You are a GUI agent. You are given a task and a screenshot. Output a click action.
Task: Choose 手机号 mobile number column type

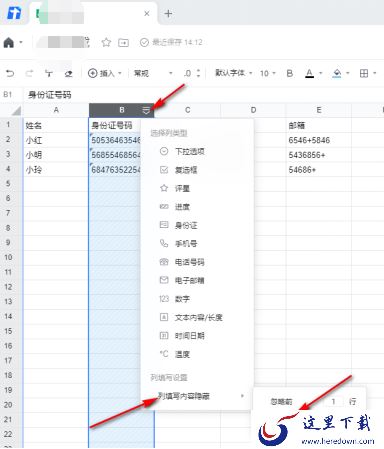197,244
